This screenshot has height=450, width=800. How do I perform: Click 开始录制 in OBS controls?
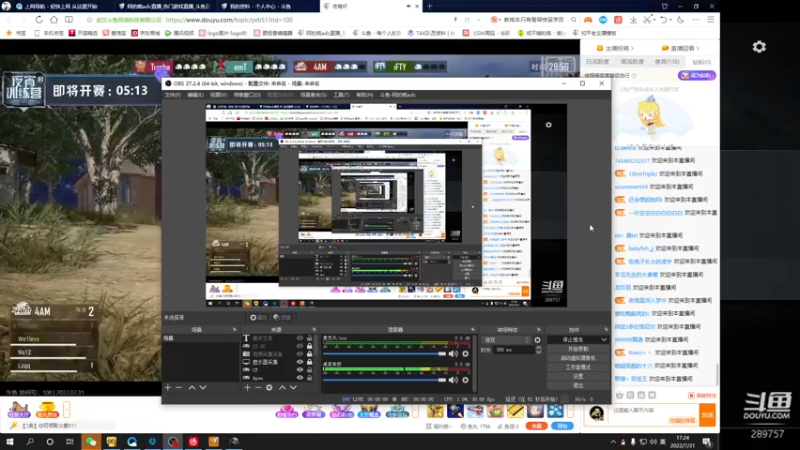pyautogui.click(x=578, y=349)
